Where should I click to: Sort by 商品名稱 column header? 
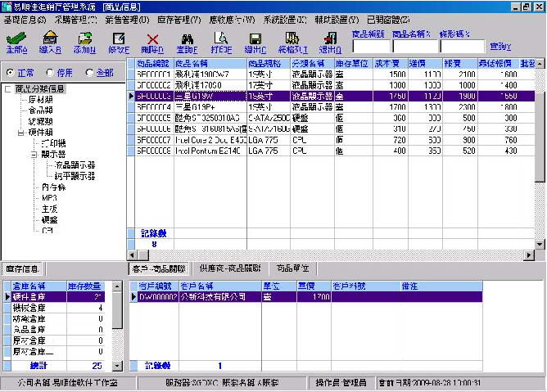coord(210,64)
